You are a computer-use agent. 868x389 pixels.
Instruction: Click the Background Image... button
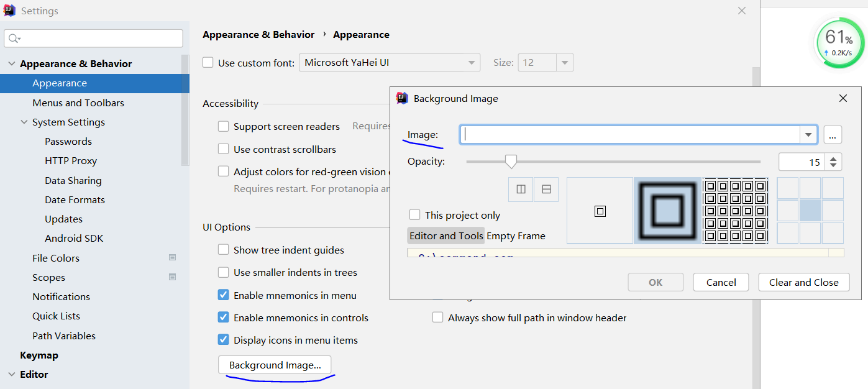click(x=275, y=365)
